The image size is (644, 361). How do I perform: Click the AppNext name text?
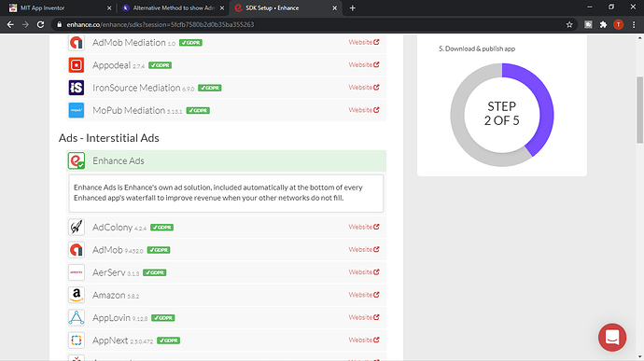pos(110,340)
